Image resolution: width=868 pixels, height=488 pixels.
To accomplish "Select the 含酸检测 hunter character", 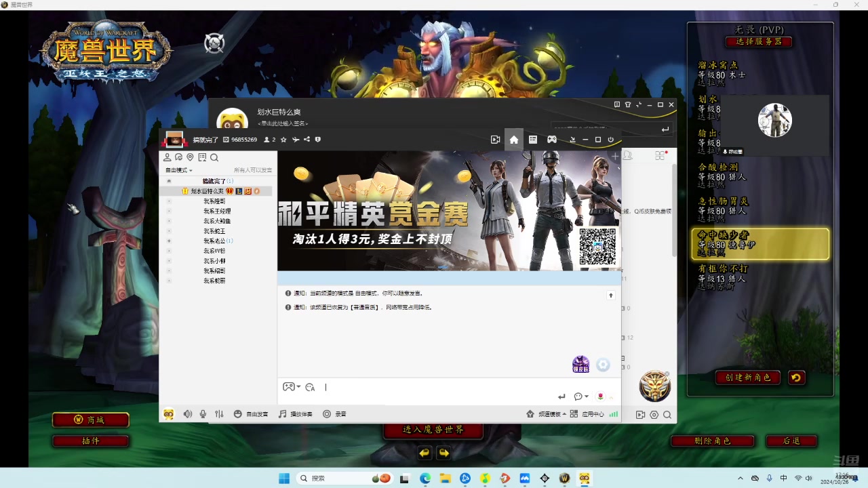I will tap(759, 176).
